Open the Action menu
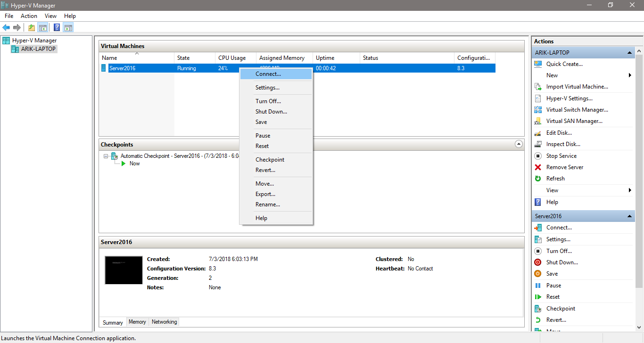 click(x=29, y=16)
